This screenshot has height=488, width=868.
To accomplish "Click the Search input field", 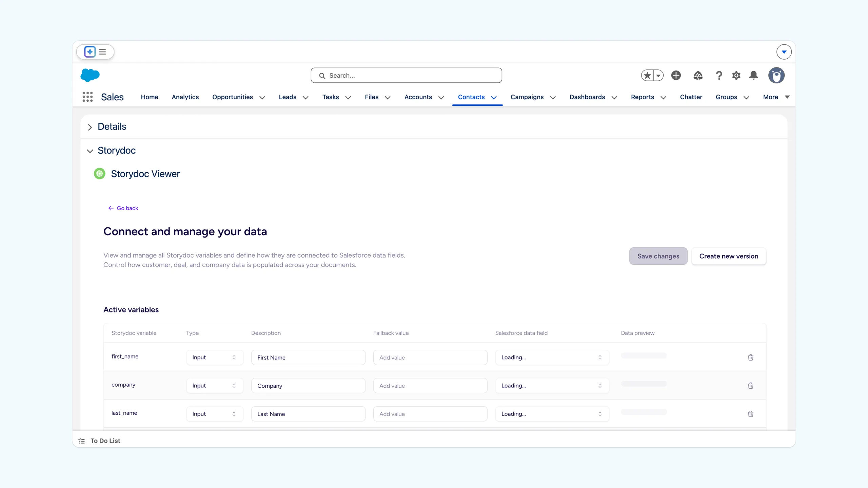I will (x=406, y=75).
